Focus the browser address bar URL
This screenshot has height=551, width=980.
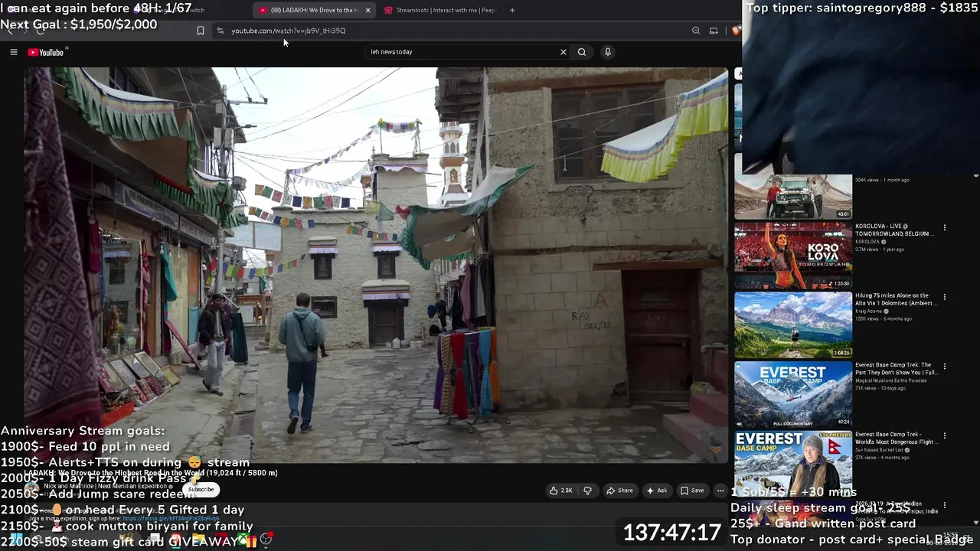click(289, 31)
